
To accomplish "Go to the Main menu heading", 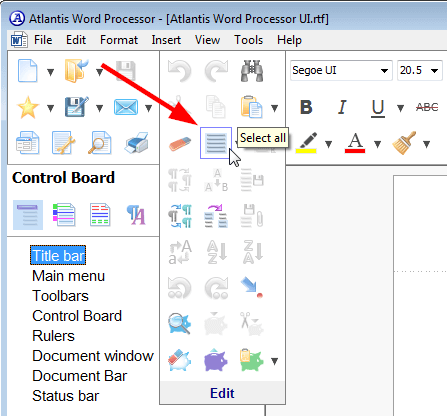I will coord(68,276).
